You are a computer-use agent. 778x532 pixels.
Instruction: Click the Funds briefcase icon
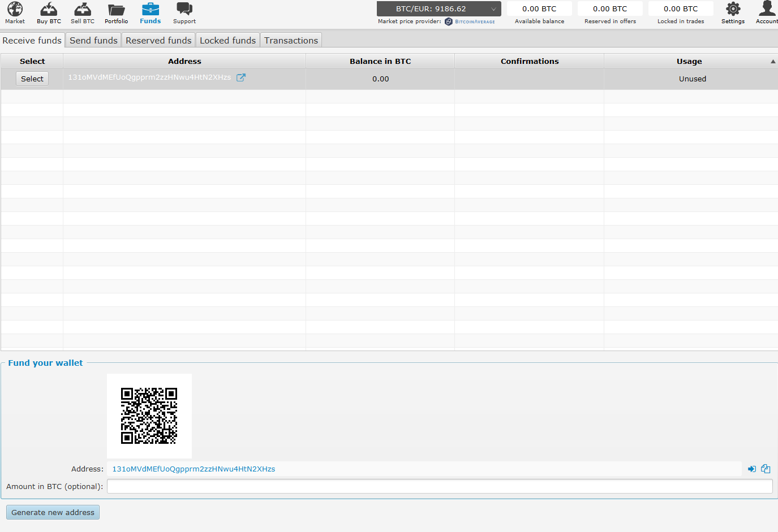click(x=151, y=10)
